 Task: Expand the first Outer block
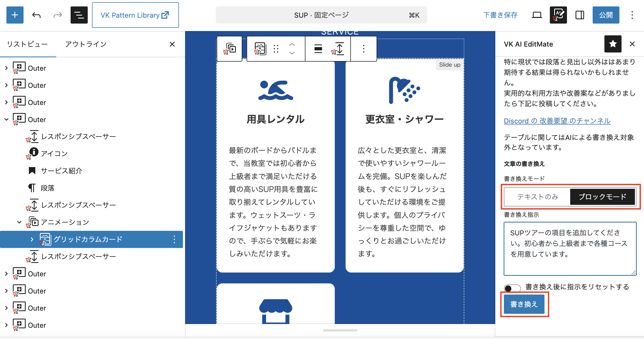click(6, 68)
